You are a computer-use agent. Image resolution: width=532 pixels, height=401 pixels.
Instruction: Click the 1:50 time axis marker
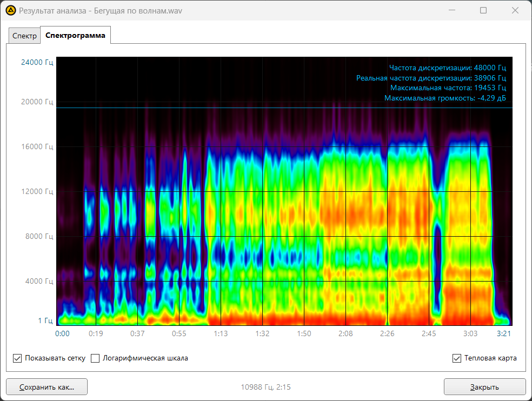point(304,333)
